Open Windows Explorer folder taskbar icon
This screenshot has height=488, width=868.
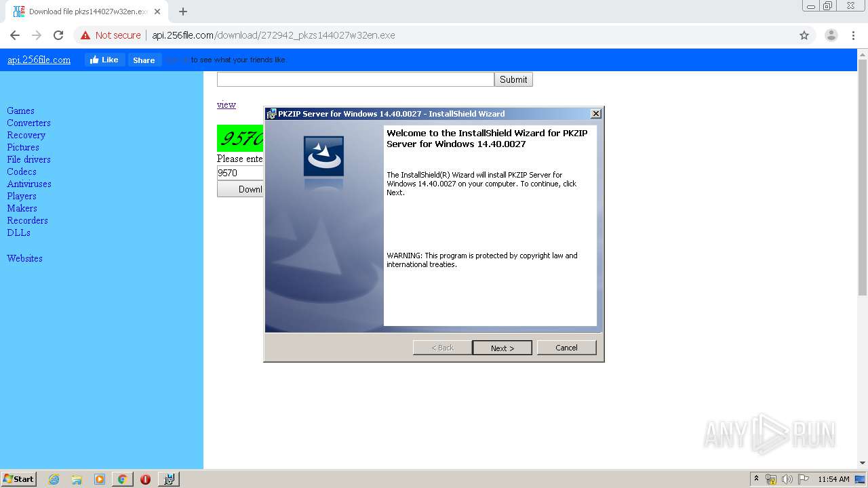tap(77, 479)
